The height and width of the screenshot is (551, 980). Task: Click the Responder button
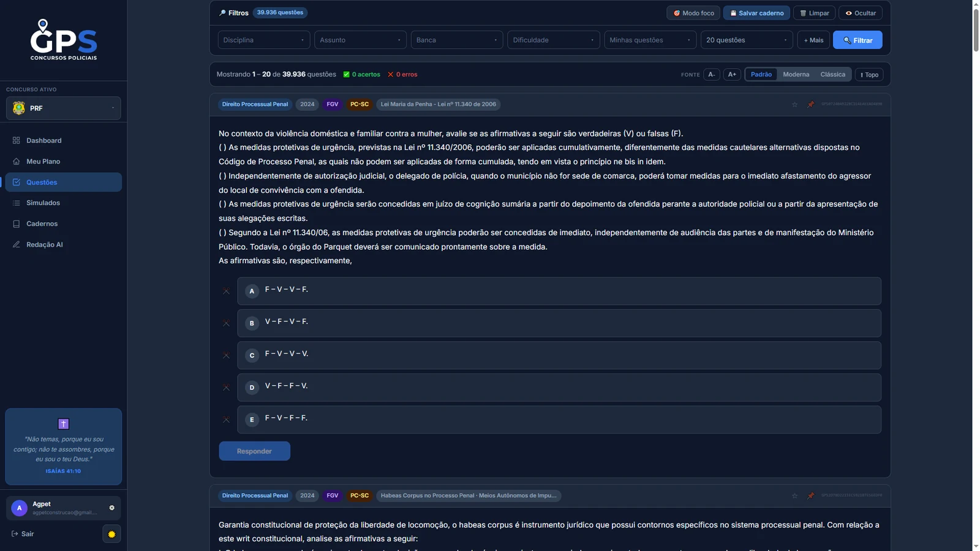pyautogui.click(x=254, y=451)
